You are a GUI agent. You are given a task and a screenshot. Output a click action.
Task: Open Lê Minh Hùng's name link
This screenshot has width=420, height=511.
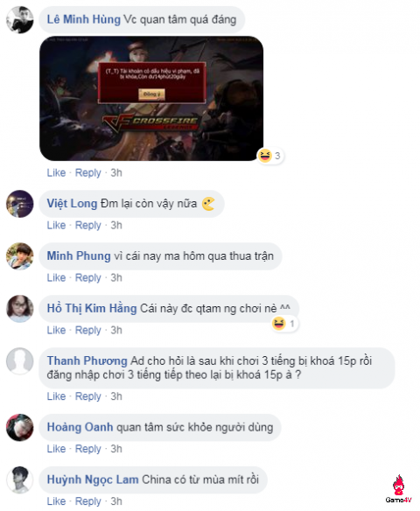[x=84, y=19]
